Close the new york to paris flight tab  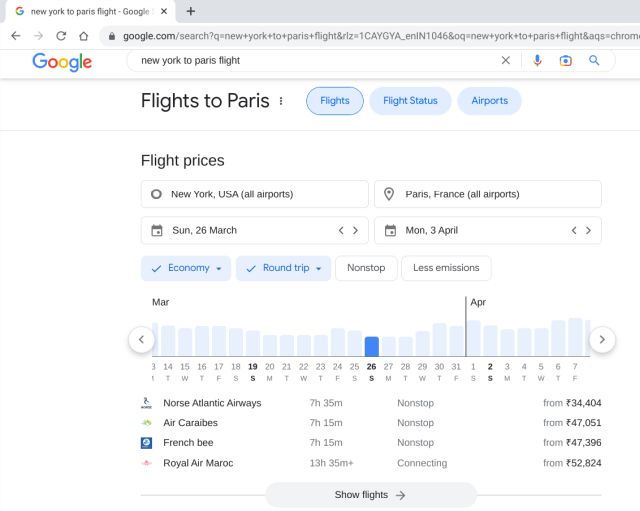tap(164, 11)
